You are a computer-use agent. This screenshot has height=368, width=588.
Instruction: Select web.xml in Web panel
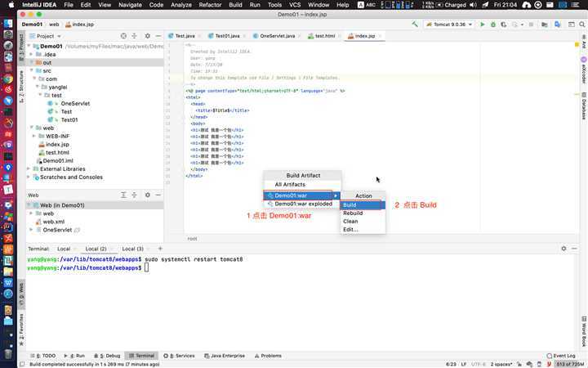53,222
